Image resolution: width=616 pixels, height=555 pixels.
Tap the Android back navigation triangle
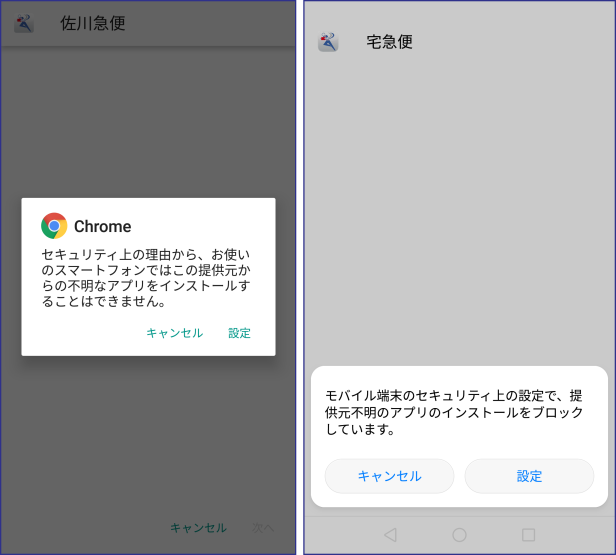point(390,535)
